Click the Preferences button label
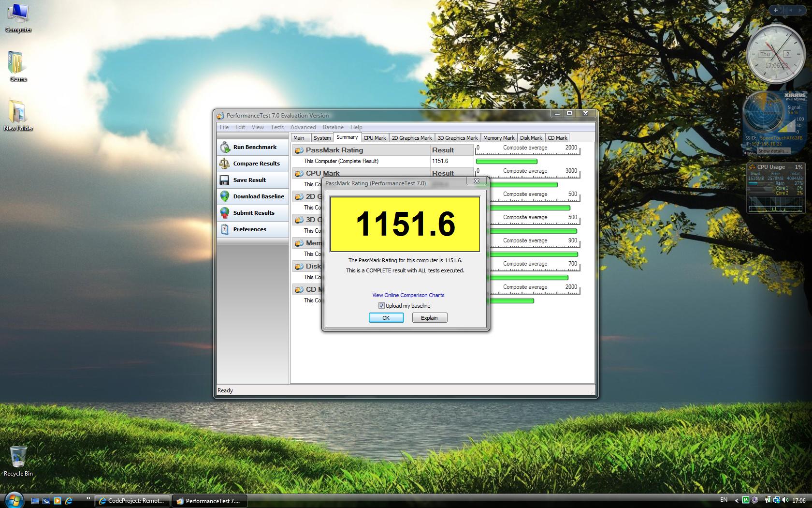812x508 pixels. click(x=250, y=229)
